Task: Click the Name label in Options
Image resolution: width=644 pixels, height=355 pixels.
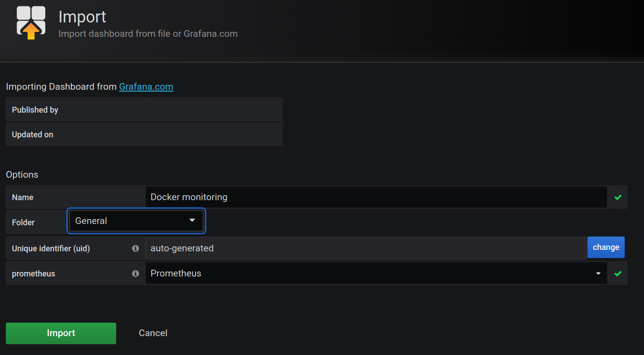Action: point(23,197)
